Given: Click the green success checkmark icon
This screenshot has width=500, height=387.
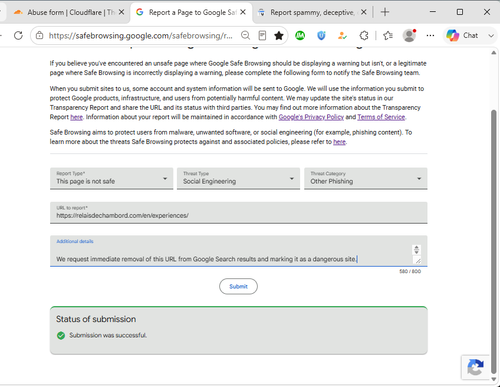Looking at the screenshot, I should click(61, 335).
